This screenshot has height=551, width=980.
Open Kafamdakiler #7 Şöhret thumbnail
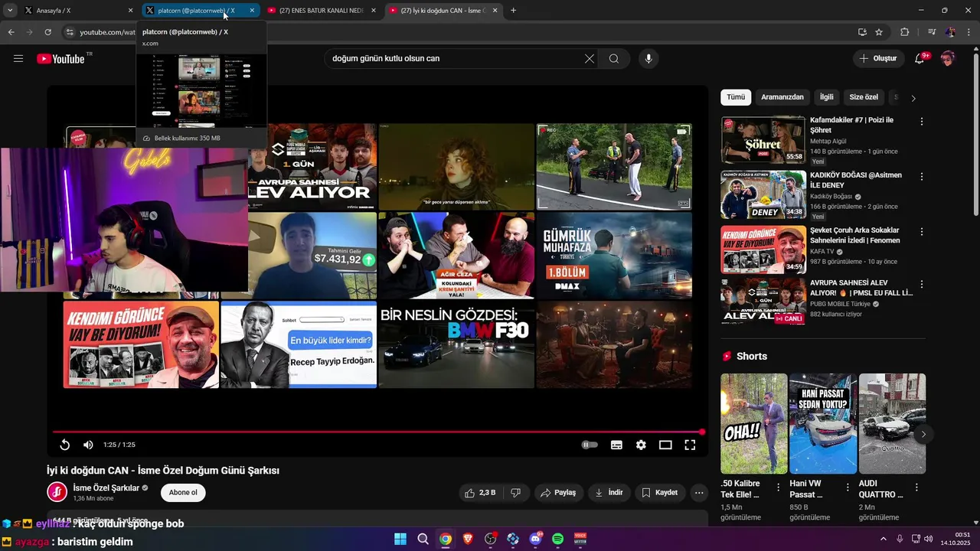click(763, 140)
